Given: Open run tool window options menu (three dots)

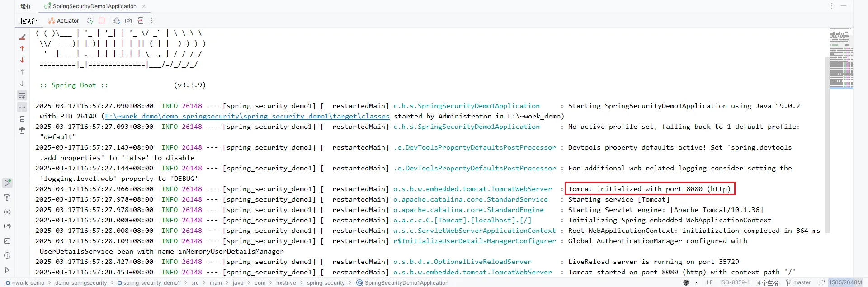Looking at the screenshot, I should point(832,6).
